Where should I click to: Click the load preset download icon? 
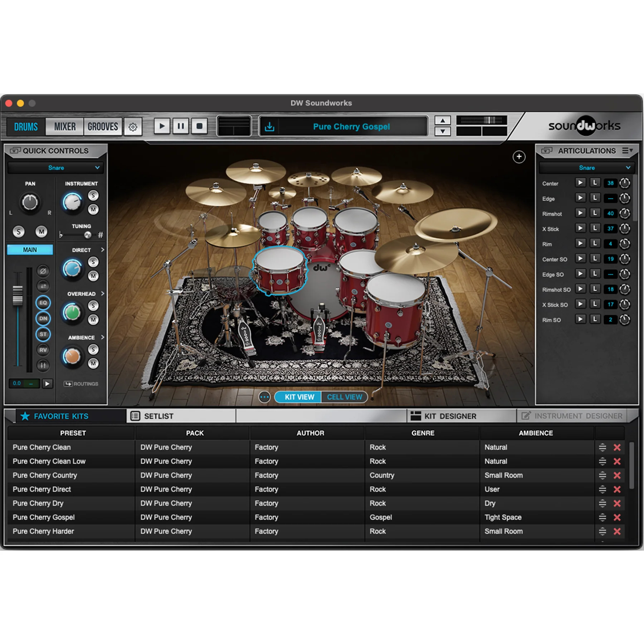tap(269, 127)
